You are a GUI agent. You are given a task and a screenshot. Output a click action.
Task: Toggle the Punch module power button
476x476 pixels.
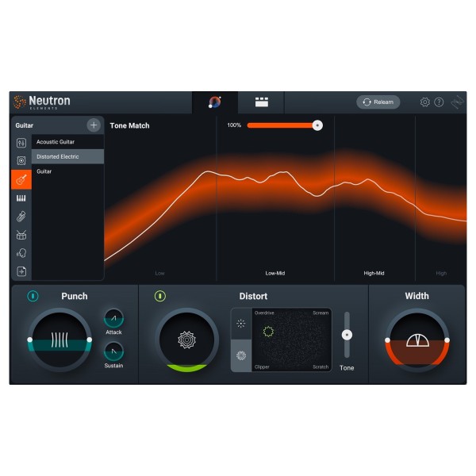click(33, 296)
